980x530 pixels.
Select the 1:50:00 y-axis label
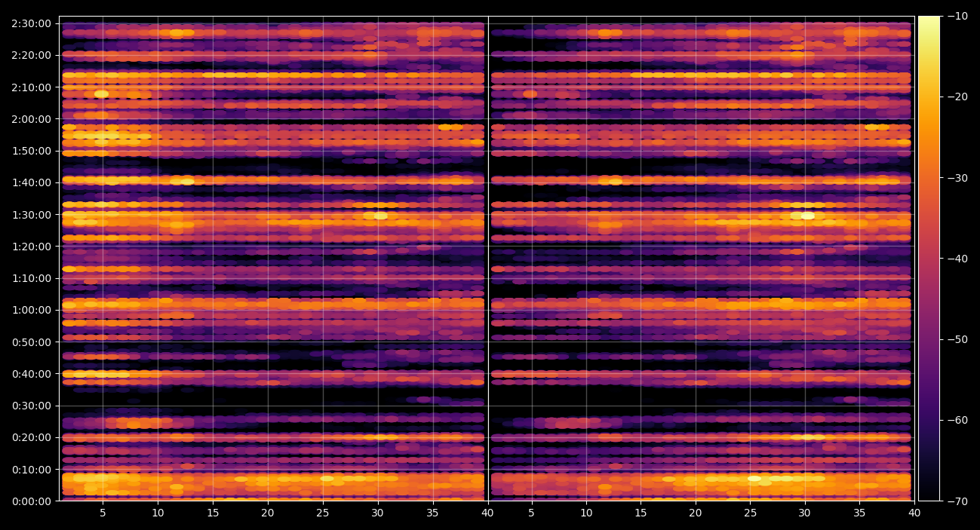[x=31, y=151]
